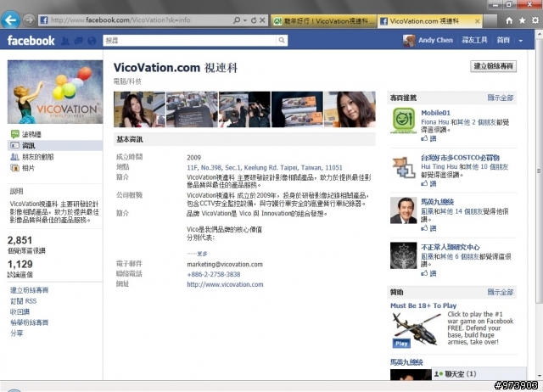Click the 2,851 likes count
Image resolution: width=543 pixels, height=392 pixels.
(20, 240)
